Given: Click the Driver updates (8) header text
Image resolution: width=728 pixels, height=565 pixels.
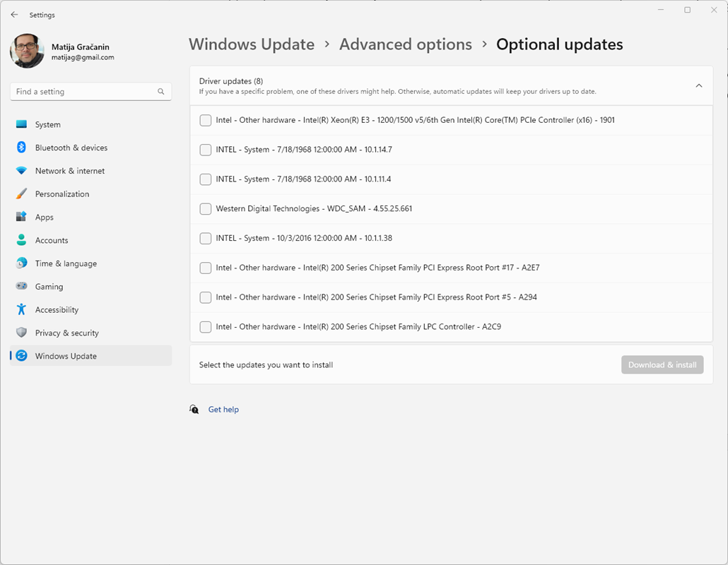Looking at the screenshot, I should 231,81.
